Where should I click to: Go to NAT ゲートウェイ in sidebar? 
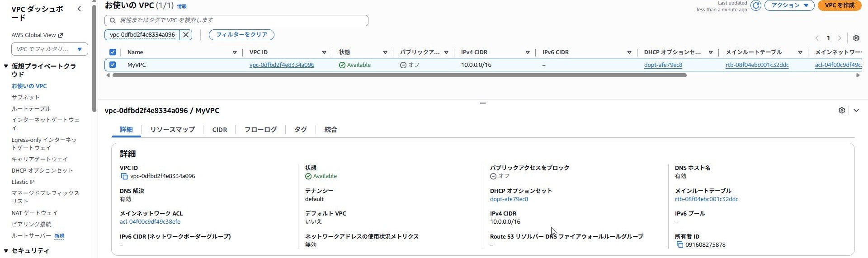pyautogui.click(x=34, y=213)
